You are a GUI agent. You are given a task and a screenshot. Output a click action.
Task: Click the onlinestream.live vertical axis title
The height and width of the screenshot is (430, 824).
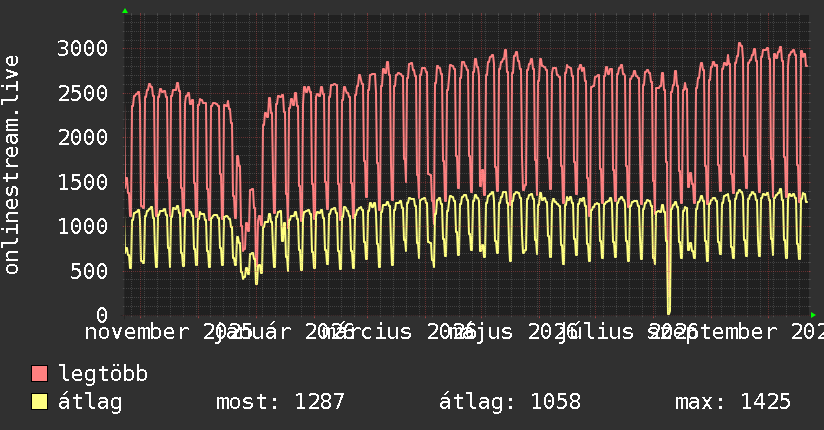click(x=11, y=165)
